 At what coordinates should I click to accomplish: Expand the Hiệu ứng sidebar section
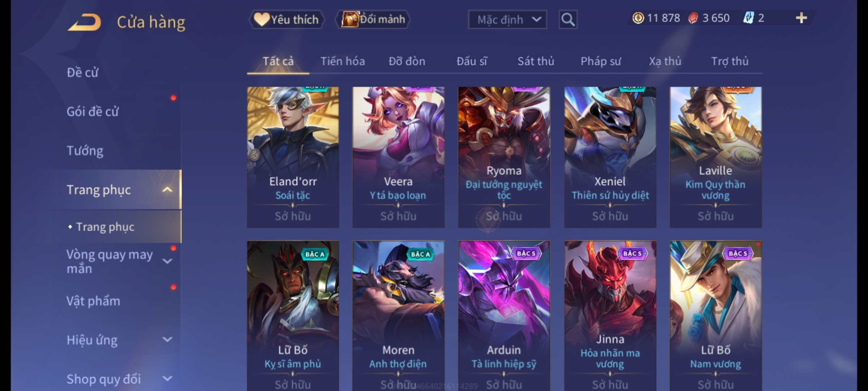(167, 340)
